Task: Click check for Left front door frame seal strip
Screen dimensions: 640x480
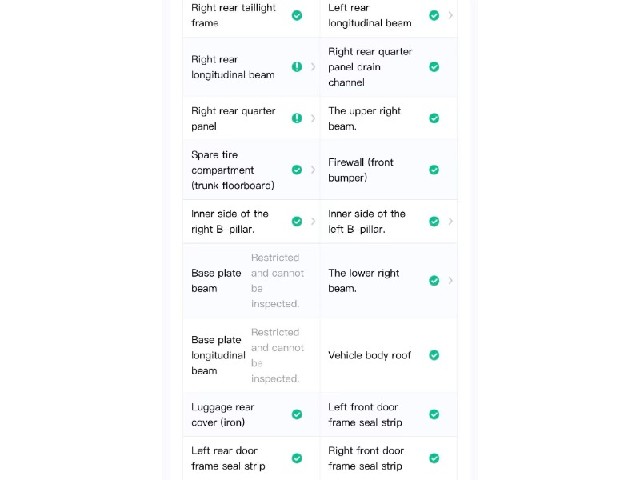Action: 434,414
